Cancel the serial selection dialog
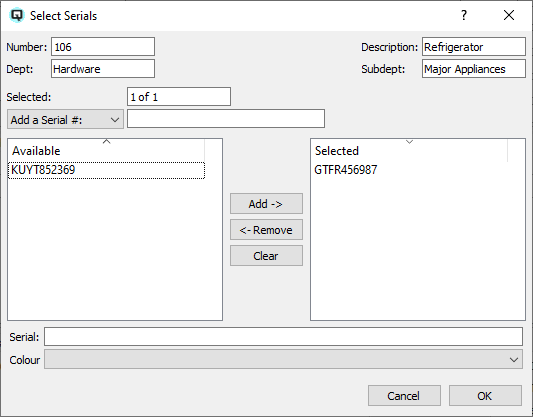The width and height of the screenshot is (533, 417). pos(404,396)
